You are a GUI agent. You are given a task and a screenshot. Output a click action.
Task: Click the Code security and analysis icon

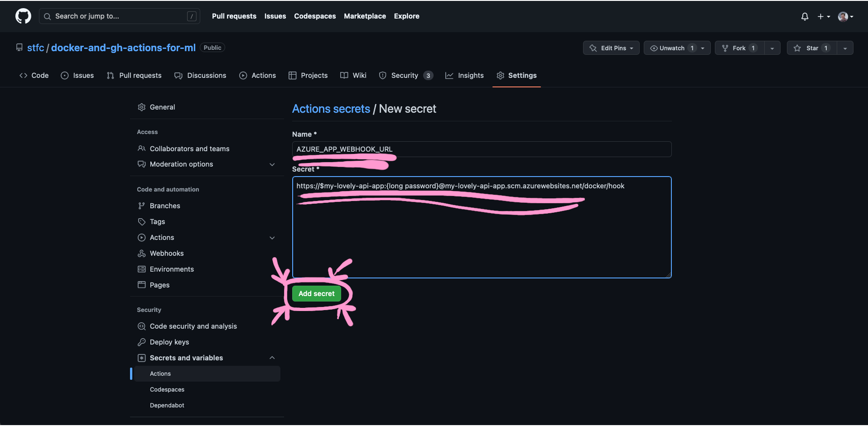click(x=142, y=326)
